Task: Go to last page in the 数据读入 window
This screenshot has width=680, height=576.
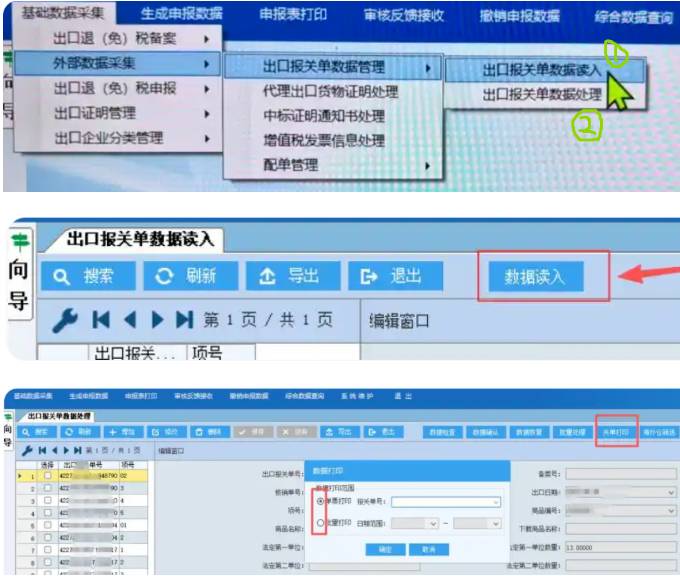Action: [x=184, y=320]
